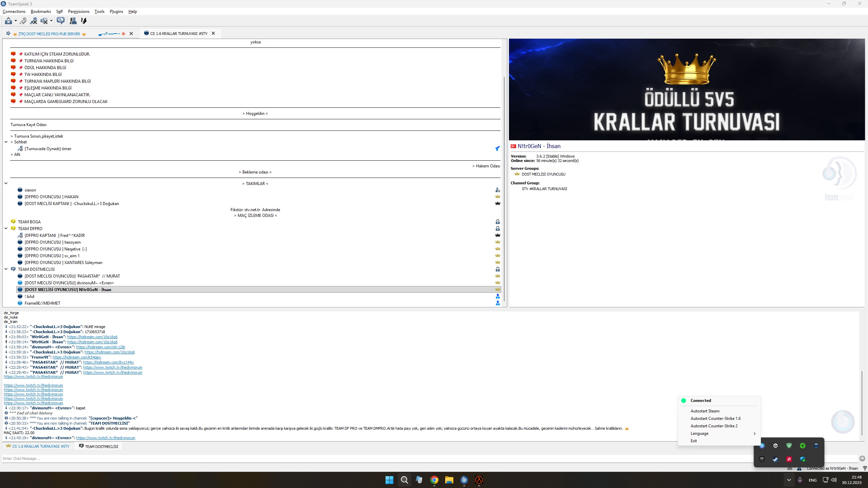Click the black fox plugin toolbar icon
Viewport: 868px width, 488px height.
(84, 21)
